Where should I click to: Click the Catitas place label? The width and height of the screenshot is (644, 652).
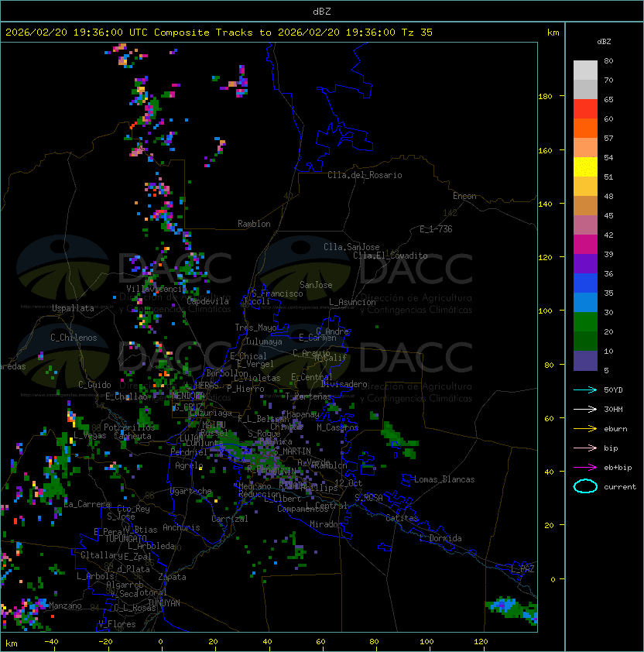tap(402, 518)
